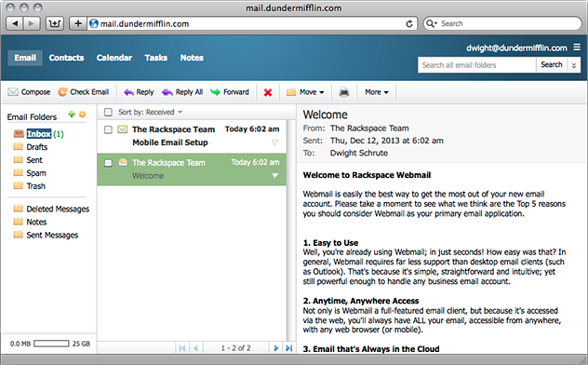Click the sender name Dwight Schrute
This screenshot has width=588, height=365.
coord(359,153)
